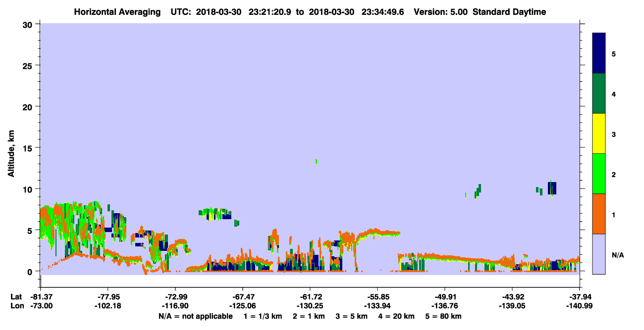
Task: Click the dark blue block feature near 10 km
Action: [552, 189]
